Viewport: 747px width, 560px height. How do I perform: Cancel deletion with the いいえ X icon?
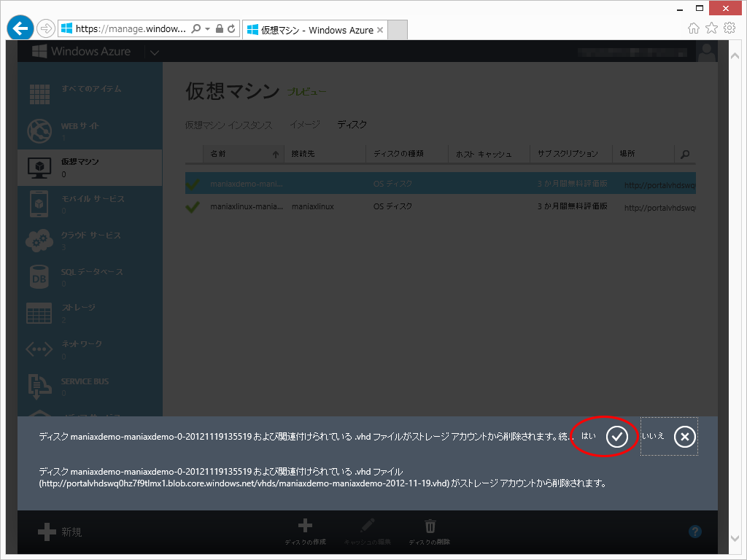pos(684,437)
